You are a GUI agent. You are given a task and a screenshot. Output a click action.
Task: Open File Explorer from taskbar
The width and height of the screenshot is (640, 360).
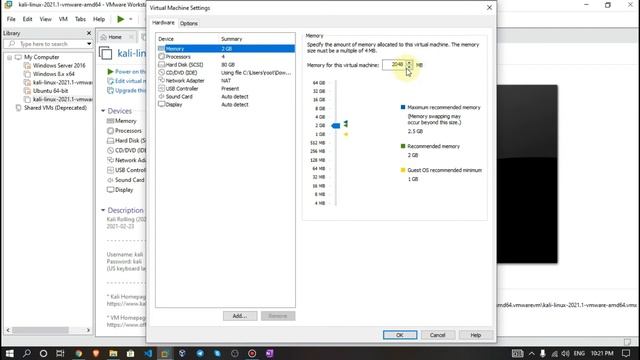[113, 353]
